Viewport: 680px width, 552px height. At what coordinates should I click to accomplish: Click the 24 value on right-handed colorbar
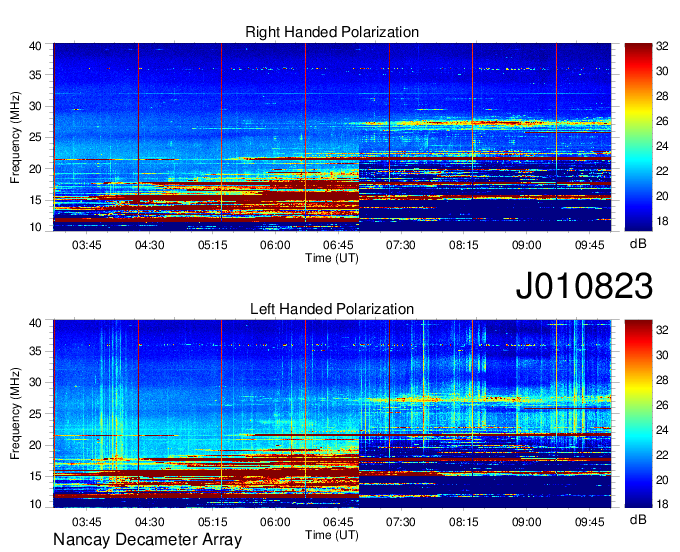pos(662,146)
